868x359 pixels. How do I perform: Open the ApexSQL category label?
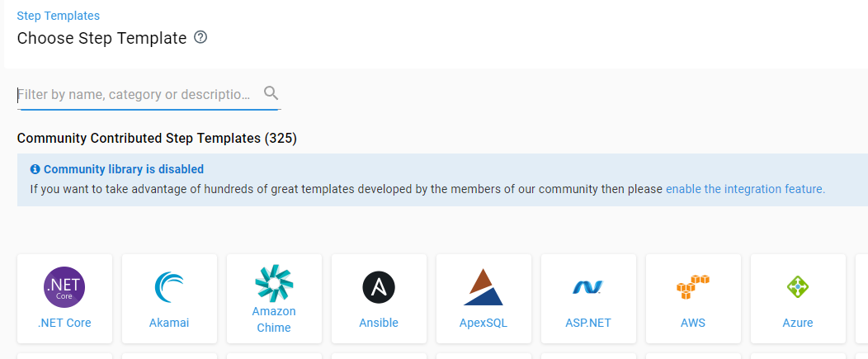click(x=484, y=323)
